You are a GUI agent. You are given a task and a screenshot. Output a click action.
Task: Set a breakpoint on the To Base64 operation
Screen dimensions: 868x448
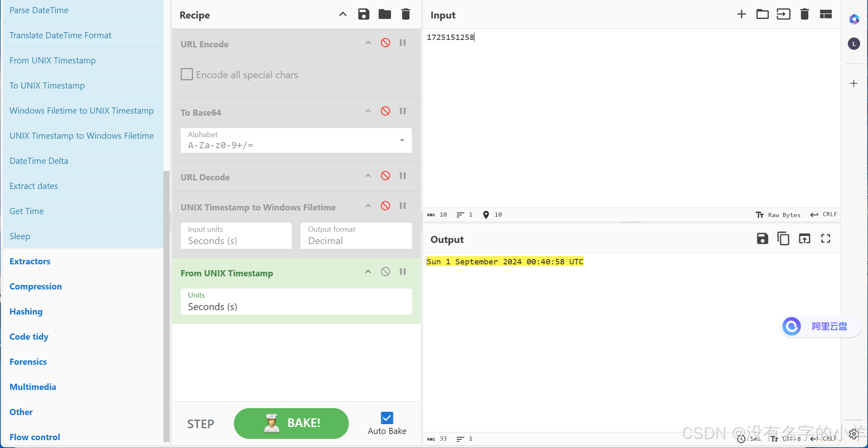click(403, 111)
